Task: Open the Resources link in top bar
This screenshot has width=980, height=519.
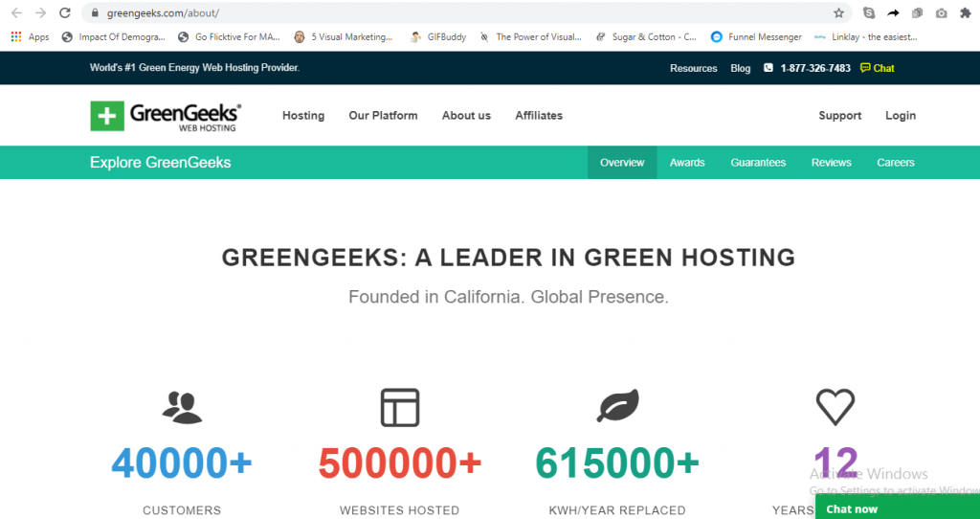Action: pos(694,68)
